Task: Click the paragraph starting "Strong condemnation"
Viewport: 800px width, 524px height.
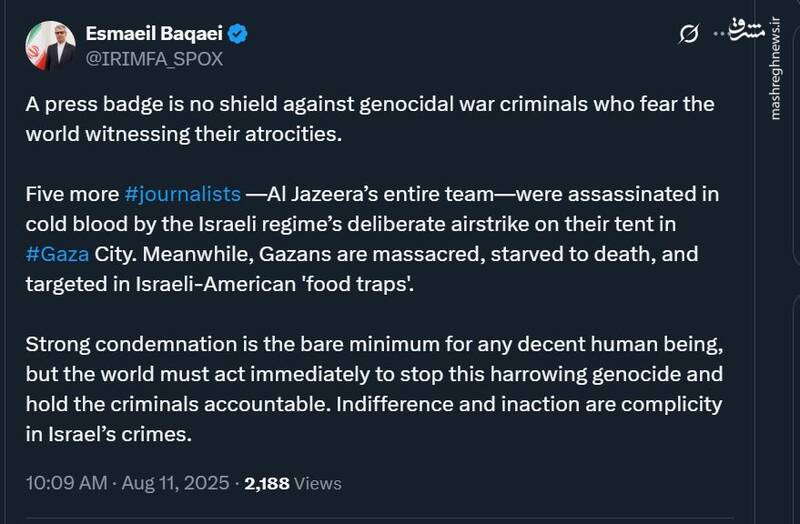Action: 360,390
